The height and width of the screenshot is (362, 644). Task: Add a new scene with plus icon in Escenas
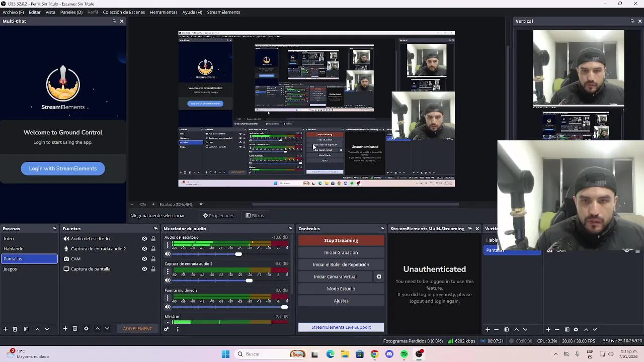[x=6, y=329]
